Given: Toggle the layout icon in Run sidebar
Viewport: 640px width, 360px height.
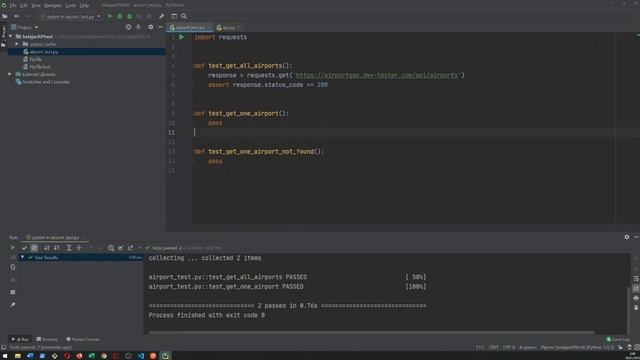Looking at the screenshot, I should pos(13,292).
